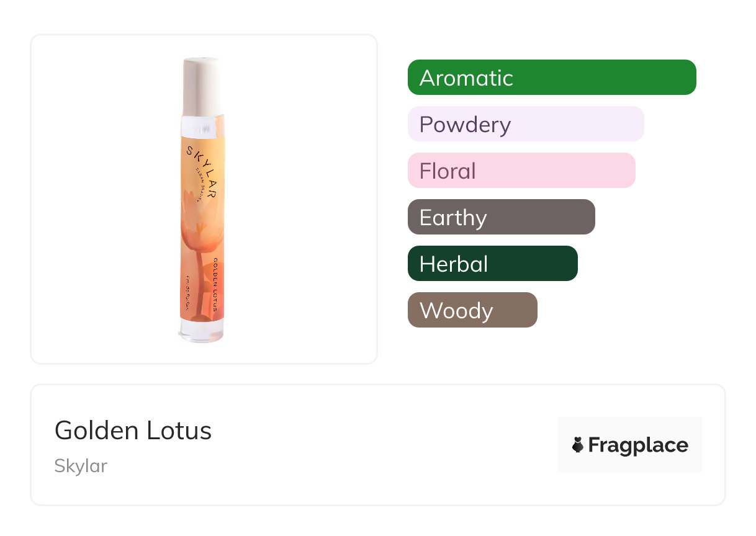This screenshot has width=756, height=536.
Task: View the Golden Lotus bottle product image
Action: click(x=204, y=199)
